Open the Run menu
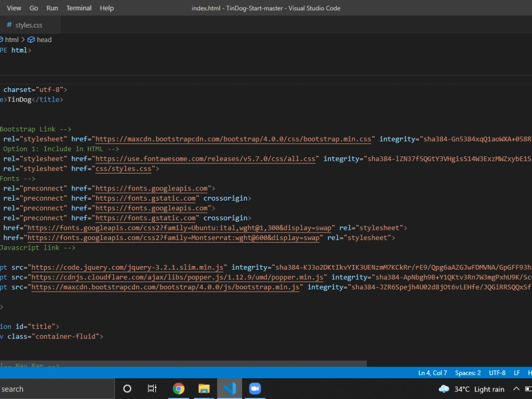Image resolution: width=532 pixels, height=399 pixels. coord(52,8)
